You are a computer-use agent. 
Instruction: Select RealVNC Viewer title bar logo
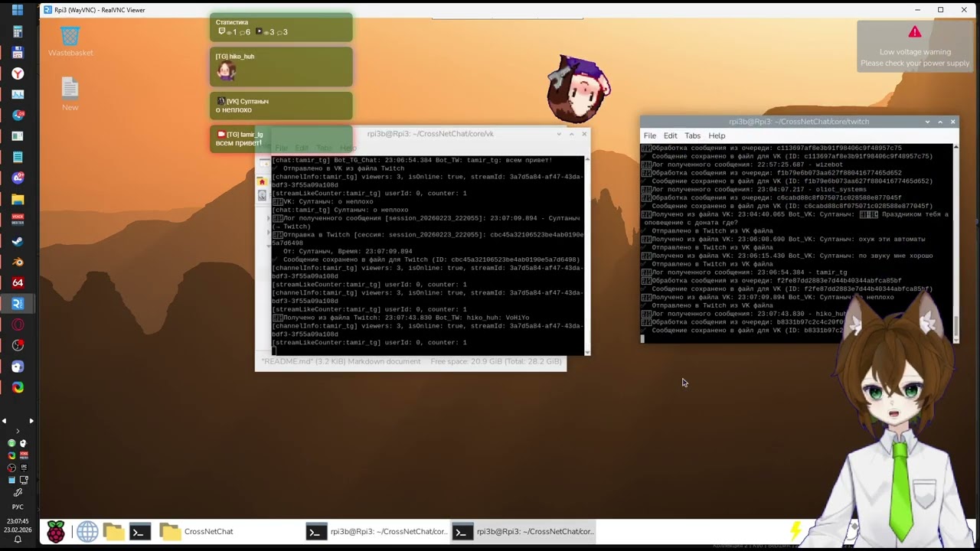click(47, 10)
